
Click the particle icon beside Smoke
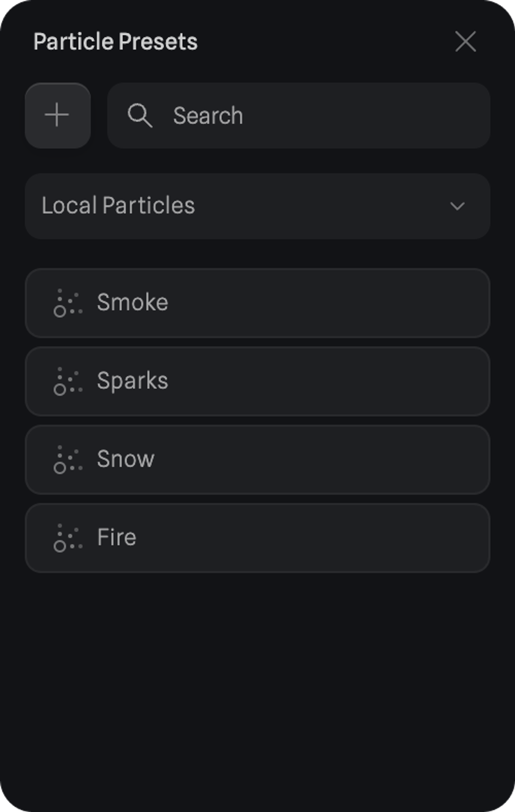coord(68,303)
